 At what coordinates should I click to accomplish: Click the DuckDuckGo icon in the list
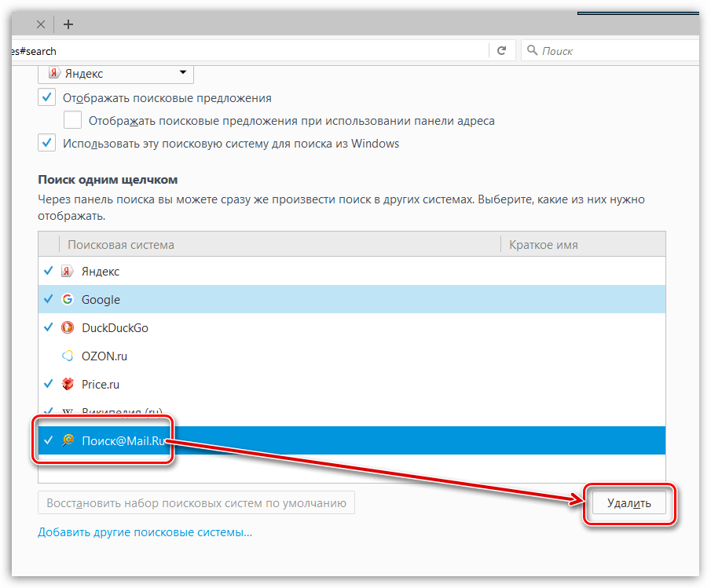click(x=68, y=327)
